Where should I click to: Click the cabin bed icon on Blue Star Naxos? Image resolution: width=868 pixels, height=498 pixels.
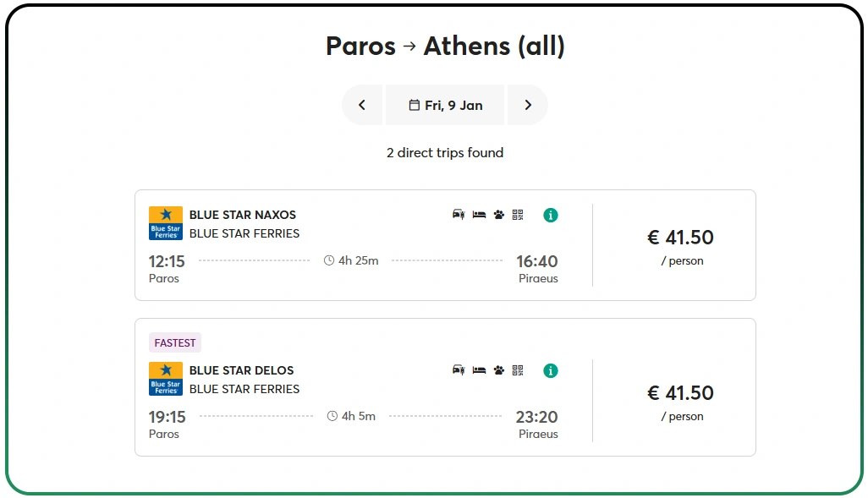click(479, 215)
